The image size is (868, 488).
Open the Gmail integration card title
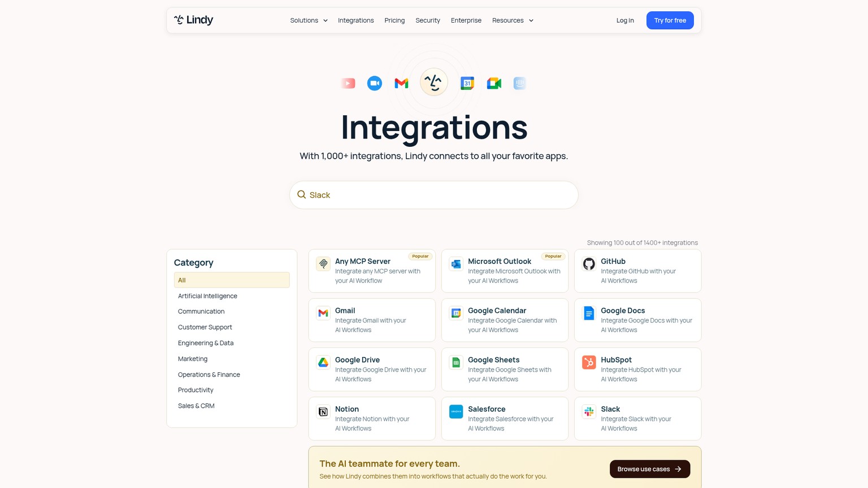tap(345, 311)
